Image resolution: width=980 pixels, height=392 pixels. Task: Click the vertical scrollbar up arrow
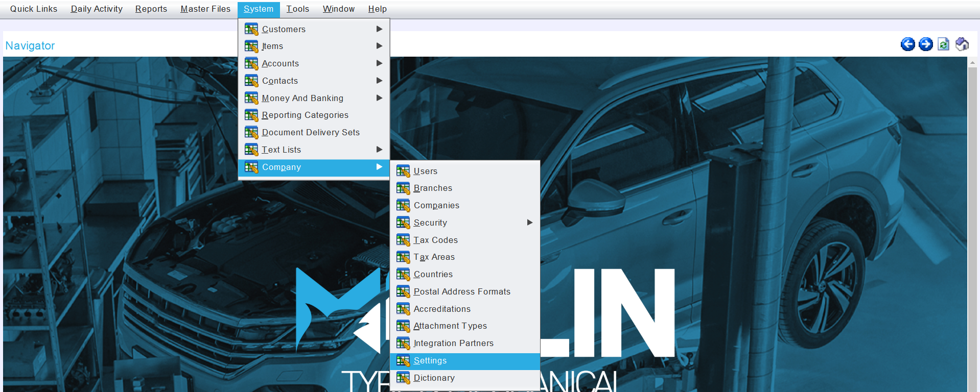click(972, 62)
